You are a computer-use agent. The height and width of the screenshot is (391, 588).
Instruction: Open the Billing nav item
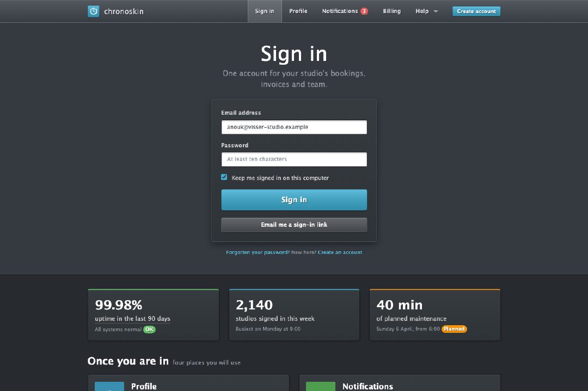[x=392, y=11]
